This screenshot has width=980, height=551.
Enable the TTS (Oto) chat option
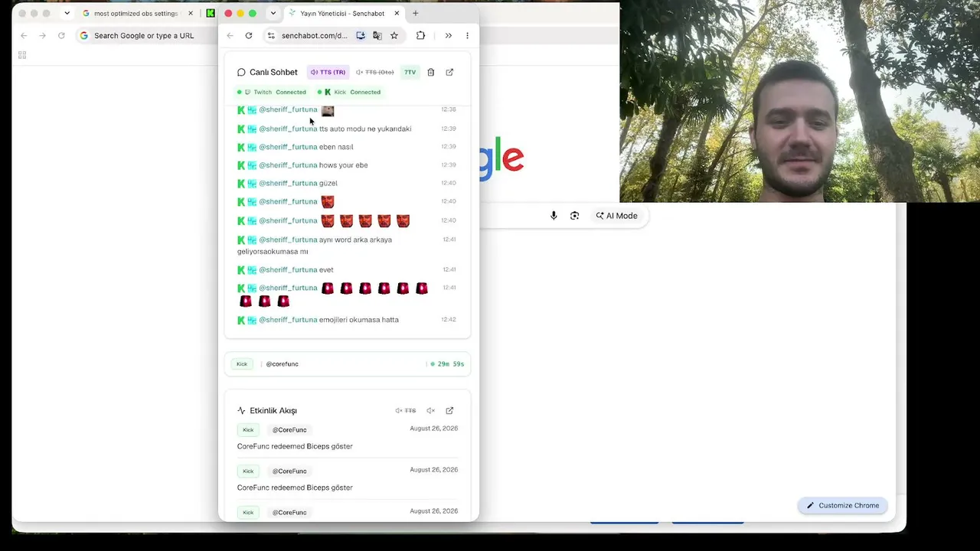click(x=375, y=72)
